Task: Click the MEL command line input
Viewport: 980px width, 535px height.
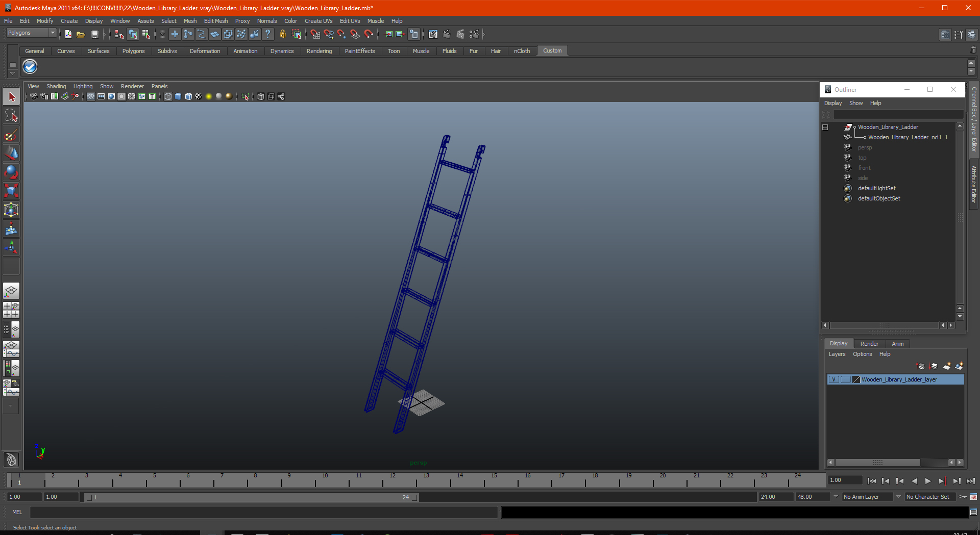Action: click(x=264, y=512)
